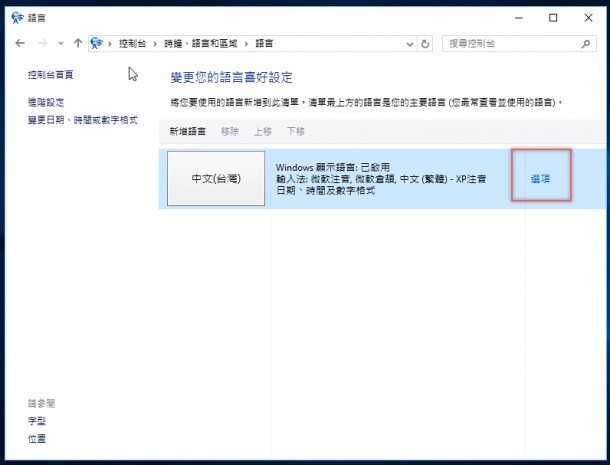Open 選項 for 中文(台灣)
This screenshot has width=610, height=465.
coord(540,179)
